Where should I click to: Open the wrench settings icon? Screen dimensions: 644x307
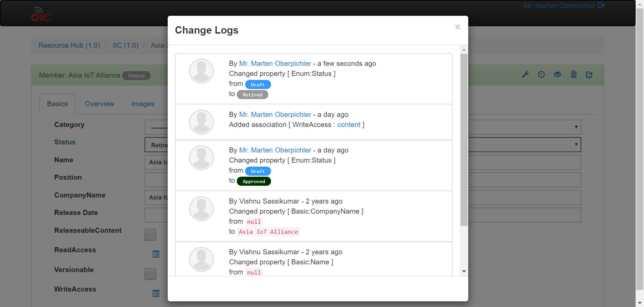click(525, 75)
